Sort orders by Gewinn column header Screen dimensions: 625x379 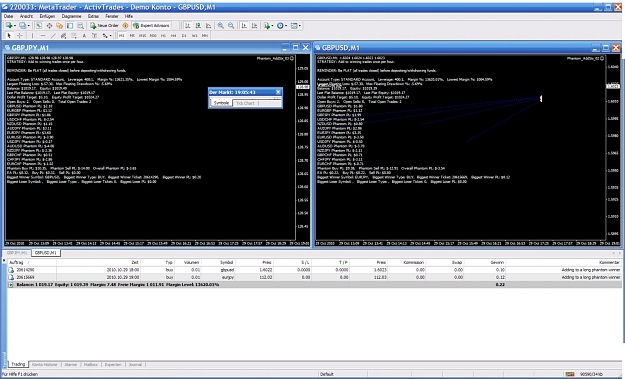click(x=488, y=262)
